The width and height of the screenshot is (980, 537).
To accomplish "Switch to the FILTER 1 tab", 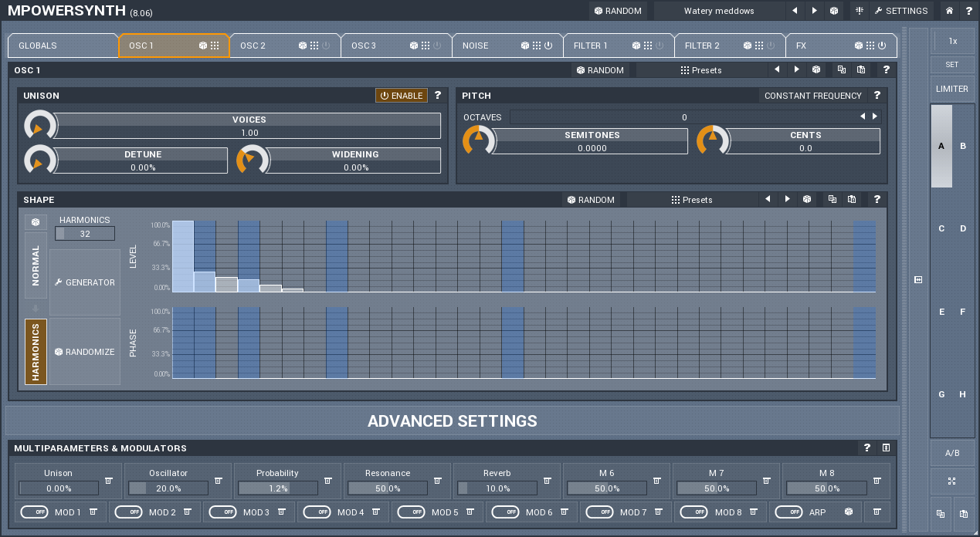I will tap(591, 45).
